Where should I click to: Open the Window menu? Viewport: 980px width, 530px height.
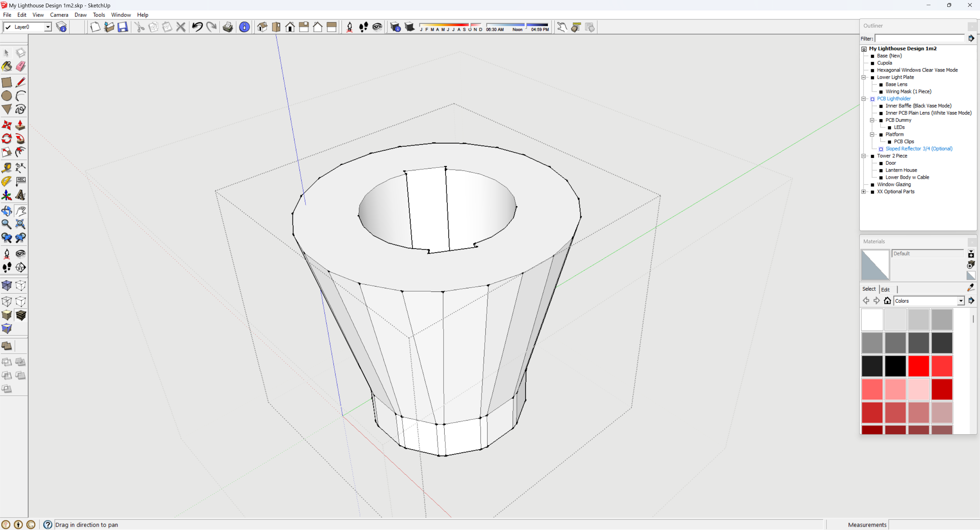(x=121, y=15)
